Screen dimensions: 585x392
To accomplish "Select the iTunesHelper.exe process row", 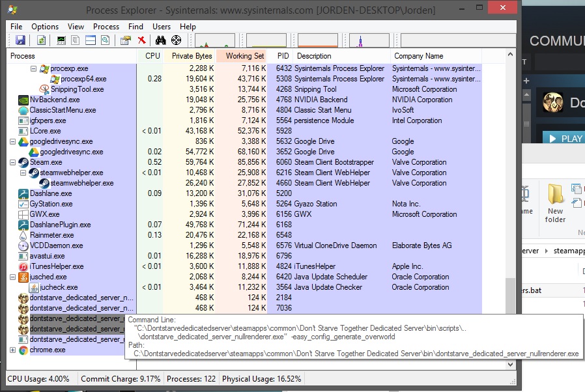I will point(57,266).
